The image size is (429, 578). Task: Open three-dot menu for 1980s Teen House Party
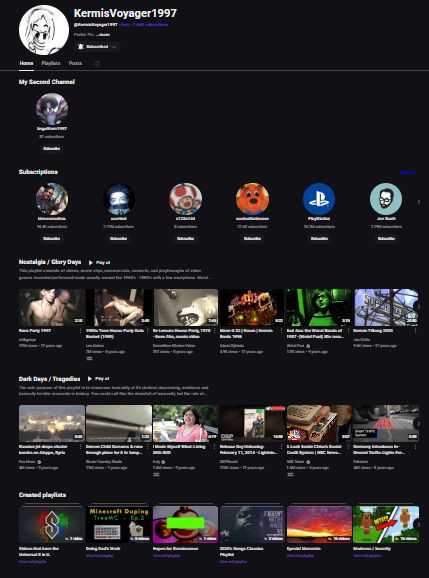tap(148, 331)
